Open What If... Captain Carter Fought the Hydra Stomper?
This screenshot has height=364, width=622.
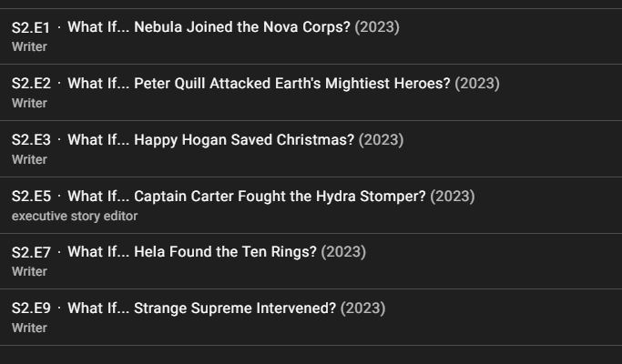tap(246, 197)
